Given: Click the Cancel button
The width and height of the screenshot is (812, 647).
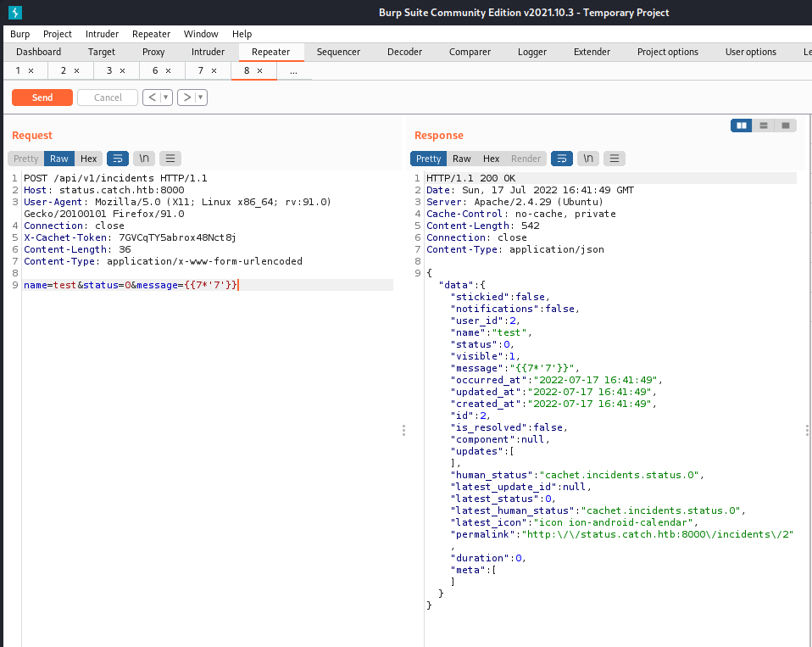Looking at the screenshot, I should (x=107, y=97).
